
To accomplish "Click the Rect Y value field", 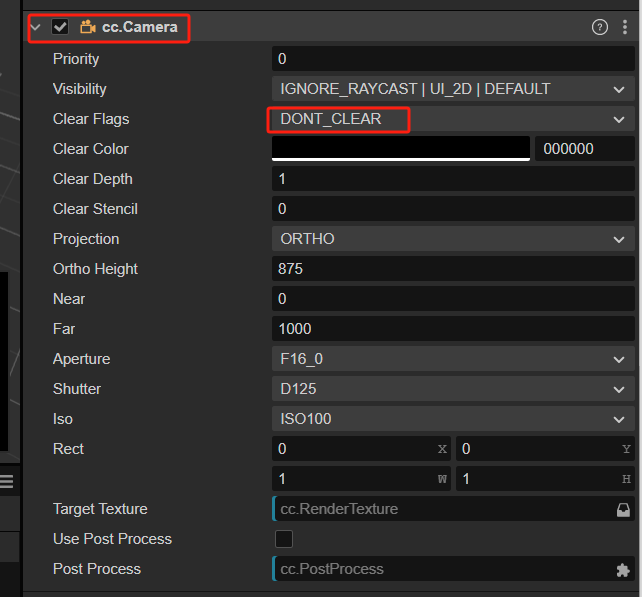I will pos(545,449).
